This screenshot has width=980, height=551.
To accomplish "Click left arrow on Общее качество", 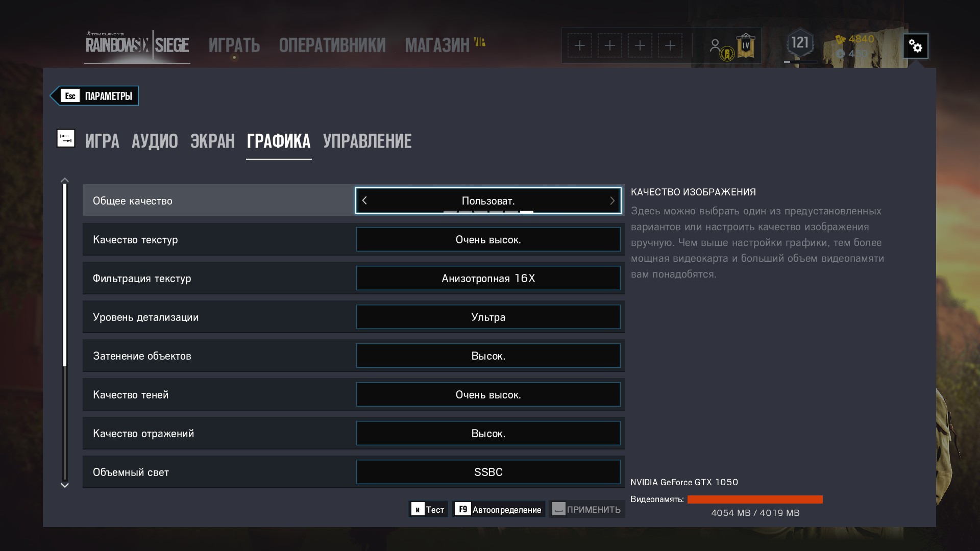I will [x=364, y=201].
